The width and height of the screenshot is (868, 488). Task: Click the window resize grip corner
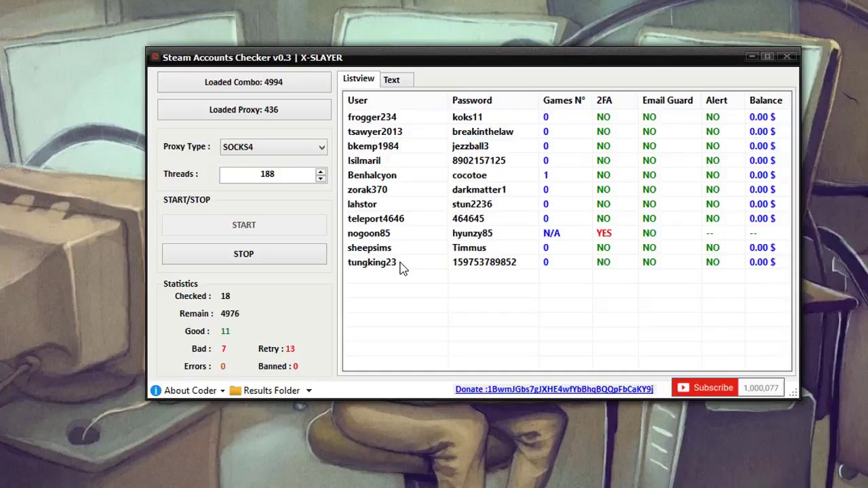point(793,392)
